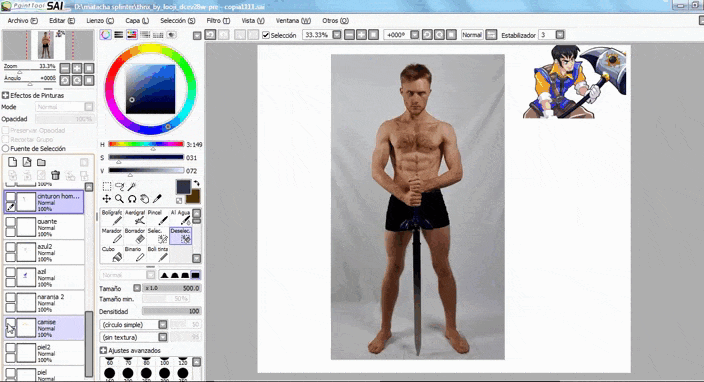Open the Lienzo menu

pos(100,21)
